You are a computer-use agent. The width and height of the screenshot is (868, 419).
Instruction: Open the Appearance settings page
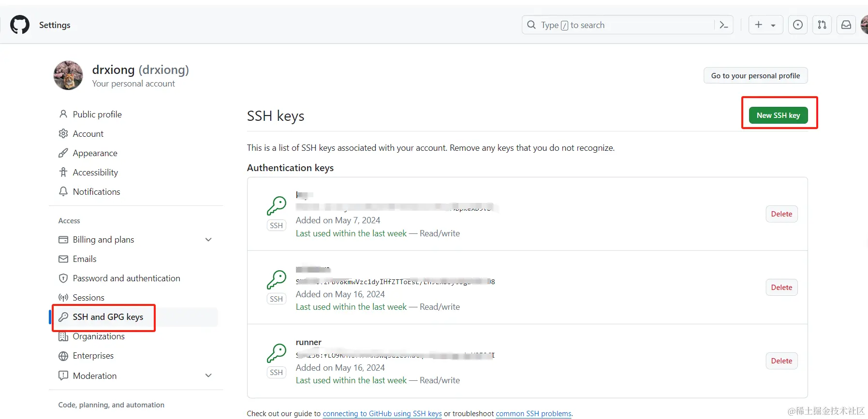click(95, 153)
